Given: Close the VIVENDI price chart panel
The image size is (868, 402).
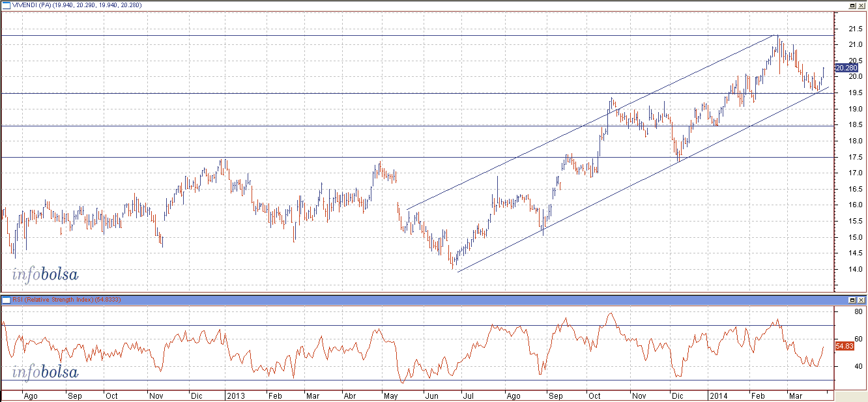Looking at the screenshot, I should point(861,5).
